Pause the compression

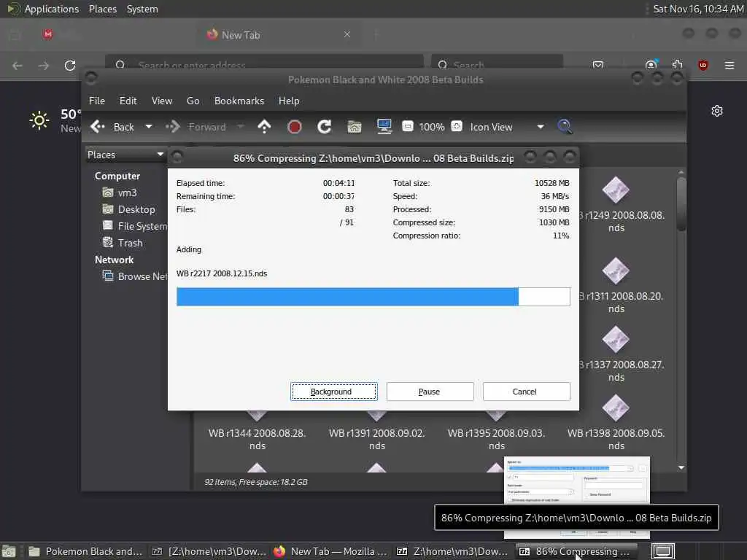[430, 392]
